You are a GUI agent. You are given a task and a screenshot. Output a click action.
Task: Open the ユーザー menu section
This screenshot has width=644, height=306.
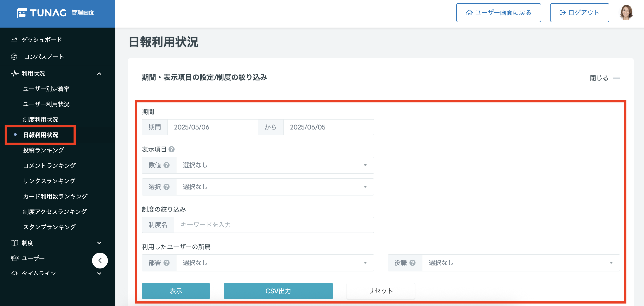coord(33,258)
